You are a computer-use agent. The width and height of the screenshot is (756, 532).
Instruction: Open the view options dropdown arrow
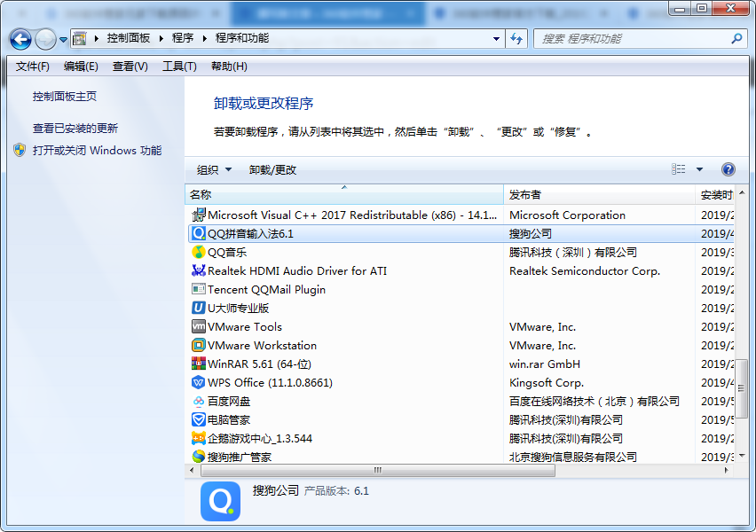tap(699, 169)
